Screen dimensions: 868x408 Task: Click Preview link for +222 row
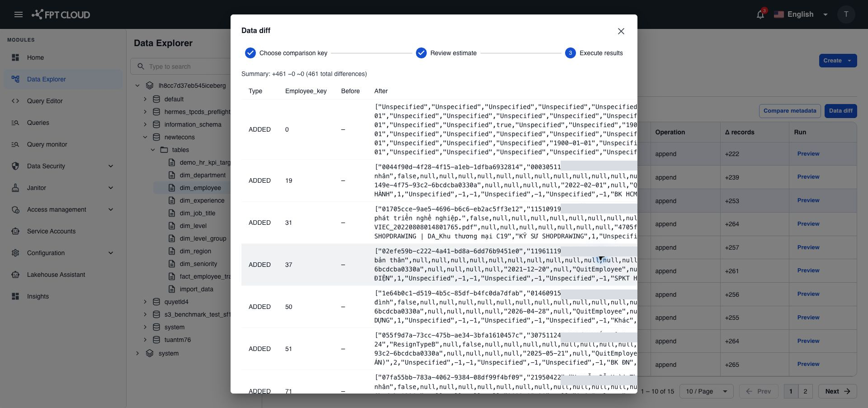pos(808,154)
